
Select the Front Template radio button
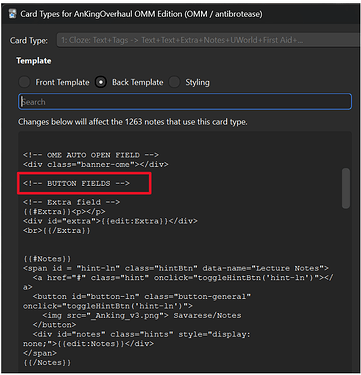[x=24, y=82]
